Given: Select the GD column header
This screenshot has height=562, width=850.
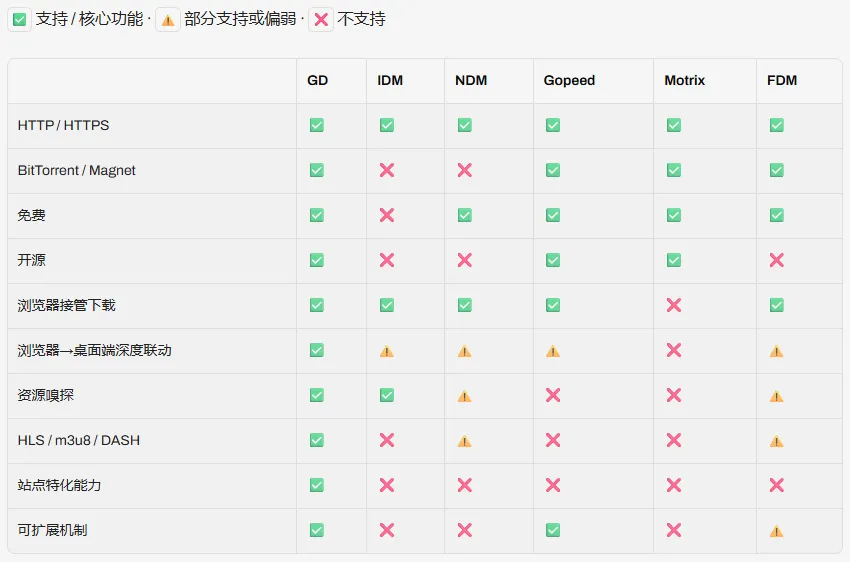Looking at the screenshot, I should [x=318, y=80].
